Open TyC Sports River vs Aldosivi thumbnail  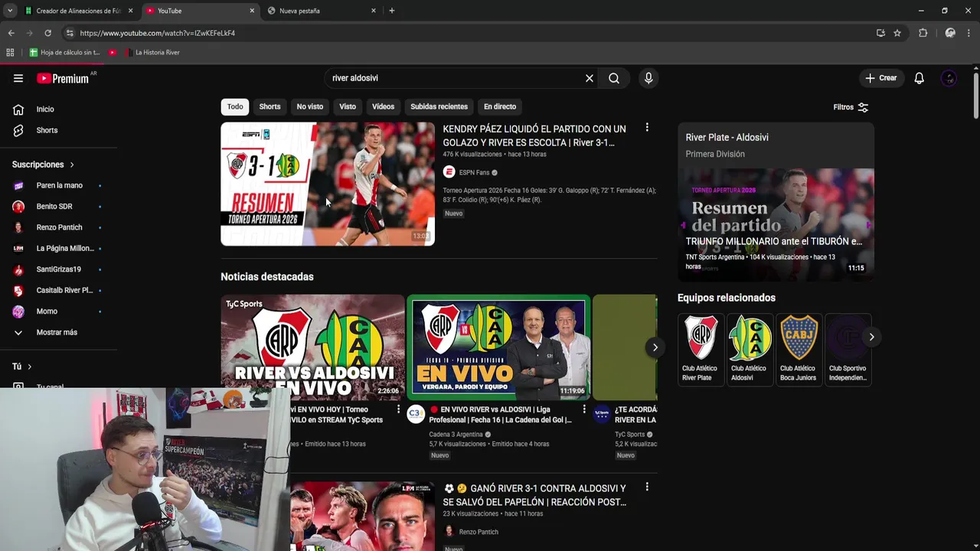(x=312, y=347)
